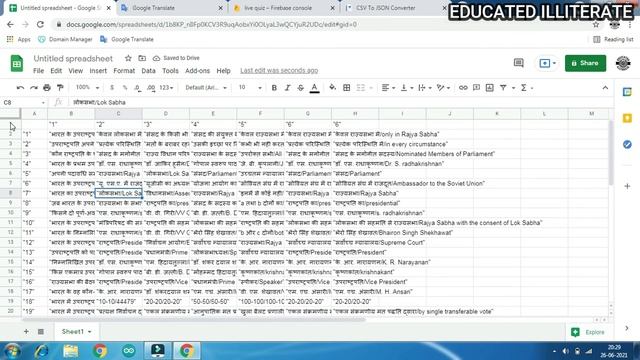Open the File menu
Screen dimensions: 640x360
(x=38, y=71)
